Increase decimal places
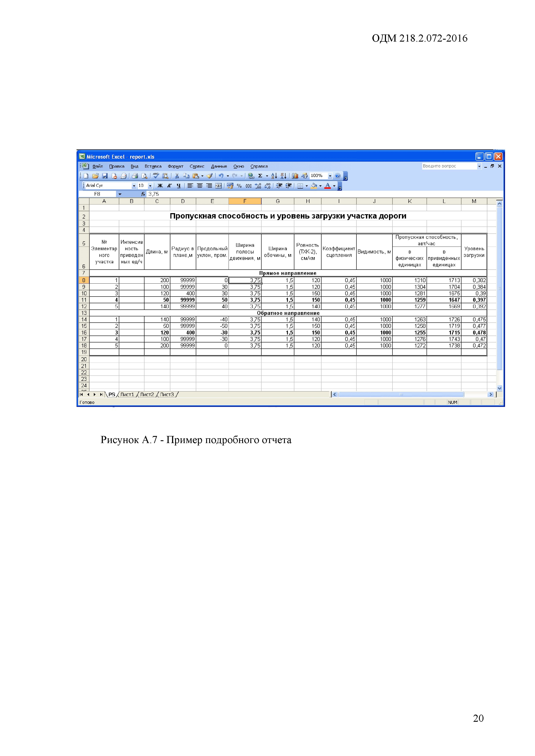Image resolution: width=535 pixels, height=756 pixels. click(x=258, y=186)
